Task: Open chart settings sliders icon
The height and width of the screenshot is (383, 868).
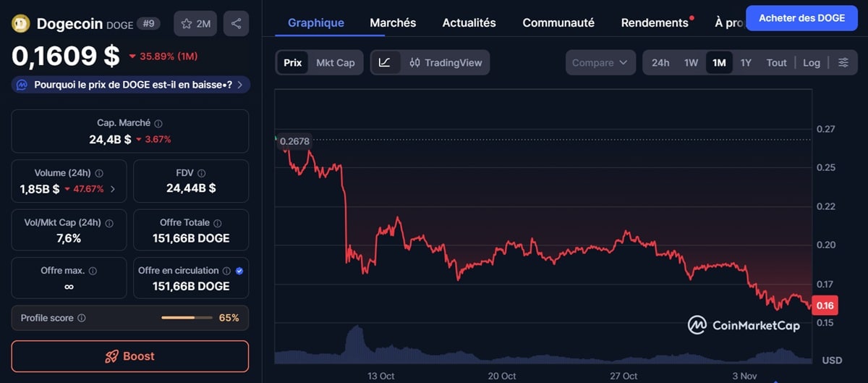Action: pos(843,62)
